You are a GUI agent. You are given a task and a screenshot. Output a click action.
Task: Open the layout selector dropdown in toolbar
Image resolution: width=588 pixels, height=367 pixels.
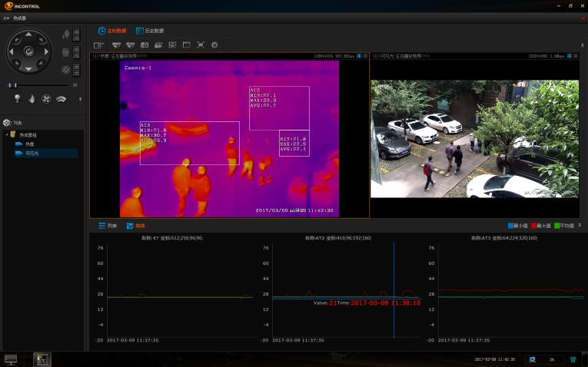point(99,45)
